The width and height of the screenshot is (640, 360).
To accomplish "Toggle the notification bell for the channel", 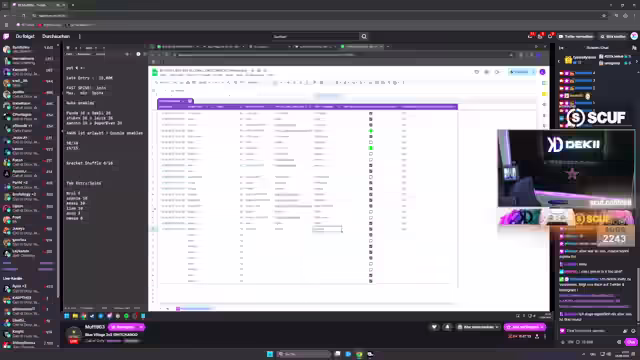I will tap(447, 327).
